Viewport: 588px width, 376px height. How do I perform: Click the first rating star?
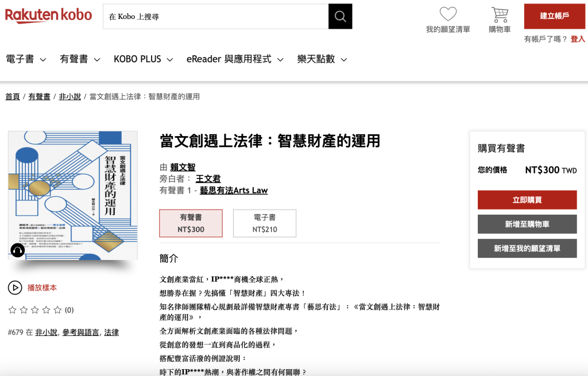(x=13, y=310)
